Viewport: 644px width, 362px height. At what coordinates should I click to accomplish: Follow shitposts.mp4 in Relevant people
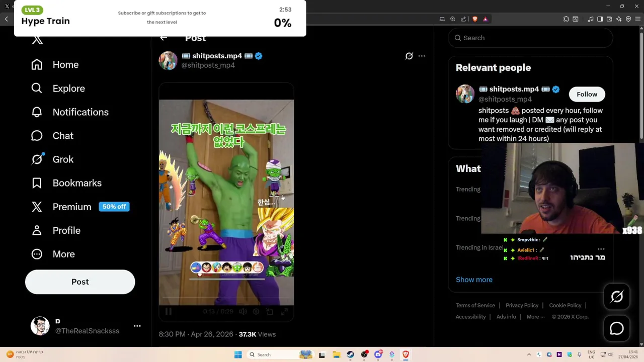point(587,95)
